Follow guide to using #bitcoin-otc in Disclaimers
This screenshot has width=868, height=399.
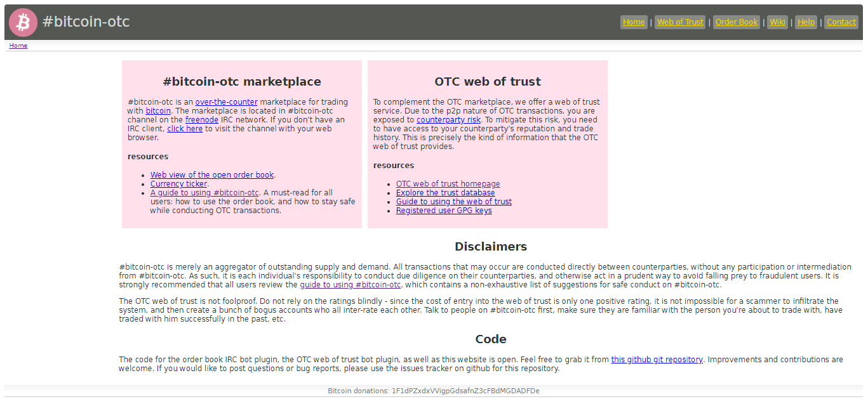click(351, 285)
